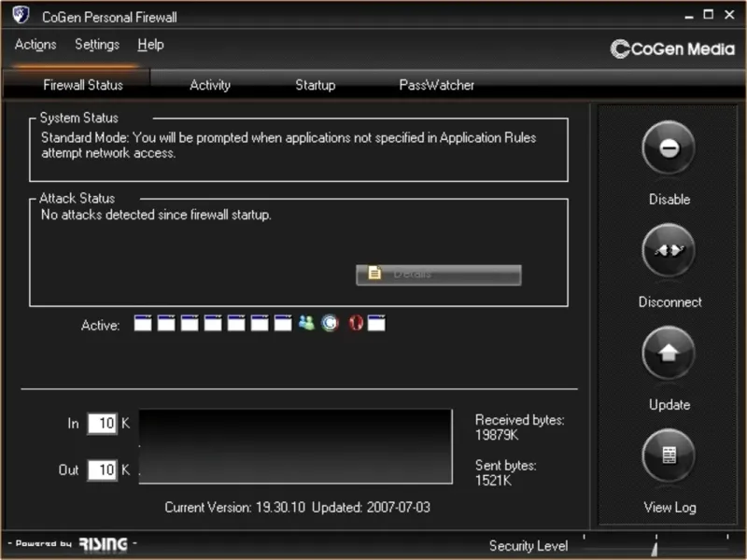Open the Actions menu
The height and width of the screenshot is (560, 747).
coord(35,45)
